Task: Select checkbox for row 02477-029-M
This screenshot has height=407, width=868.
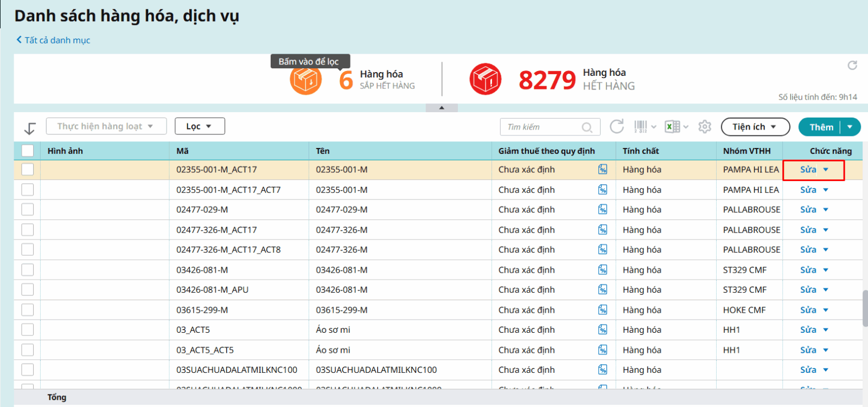Action: point(28,210)
